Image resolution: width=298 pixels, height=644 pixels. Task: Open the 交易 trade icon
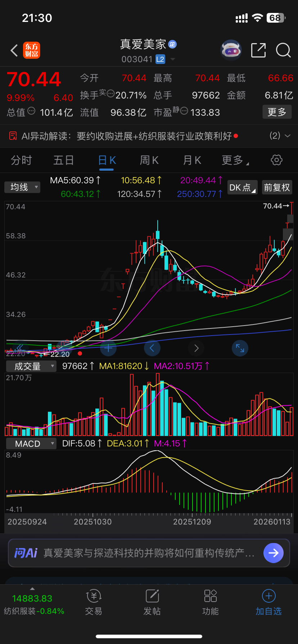[x=94, y=603]
